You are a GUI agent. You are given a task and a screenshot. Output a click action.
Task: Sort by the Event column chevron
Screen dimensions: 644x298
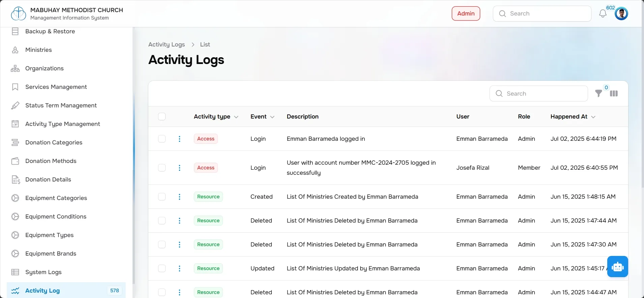pyautogui.click(x=272, y=117)
